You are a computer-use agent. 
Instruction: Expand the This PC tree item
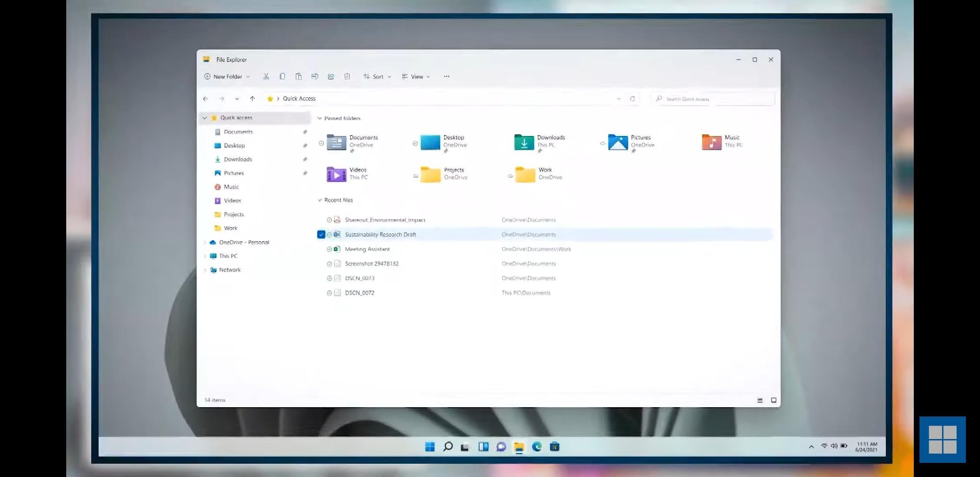pos(205,256)
